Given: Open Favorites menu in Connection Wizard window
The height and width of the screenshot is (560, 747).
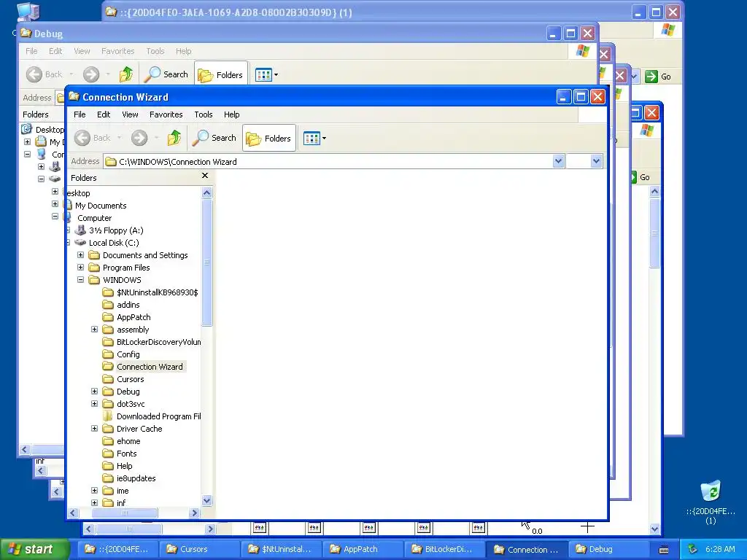Looking at the screenshot, I should point(166,114).
